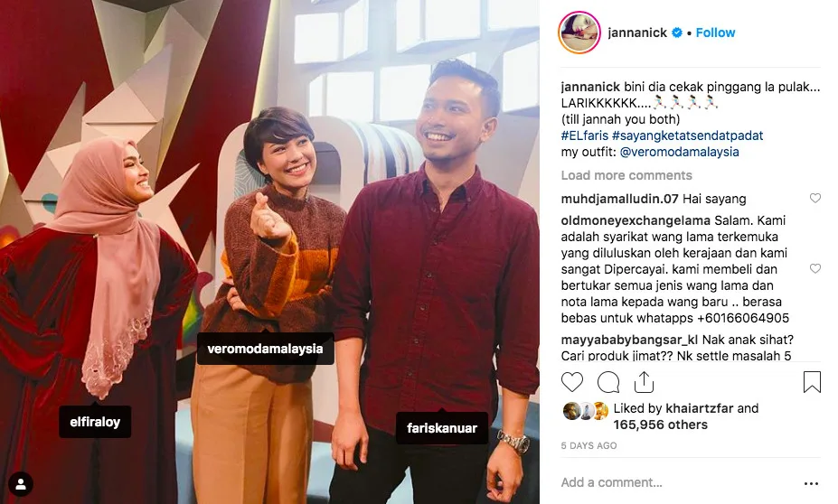Focus the Add a comment field
The image size is (838, 504).
coord(679,482)
